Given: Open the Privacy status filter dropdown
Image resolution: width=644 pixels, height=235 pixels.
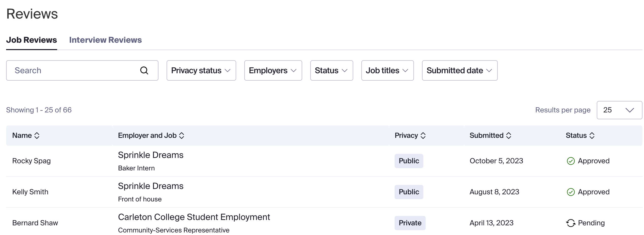Looking at the screenshot, I should (201, 70).
